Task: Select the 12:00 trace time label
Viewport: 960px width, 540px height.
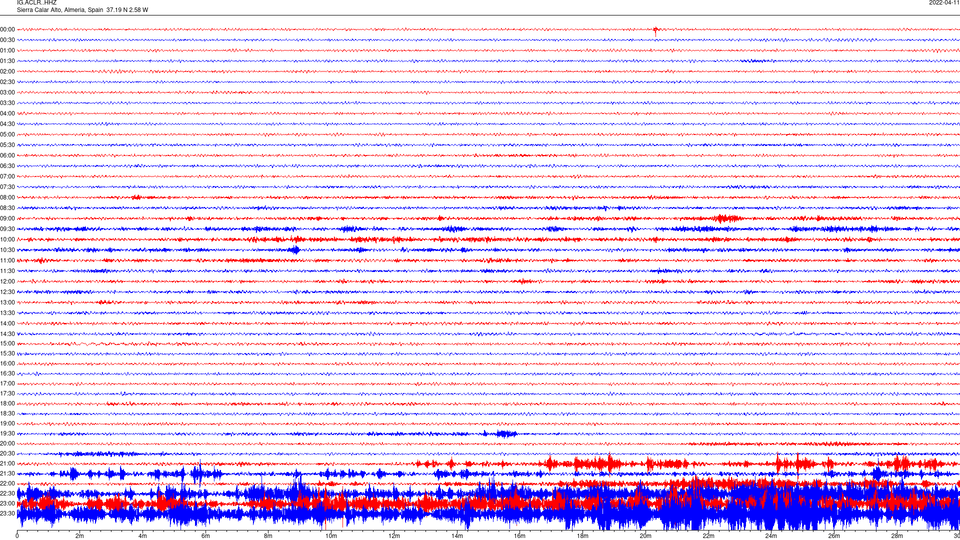Action: tap(7, 282)
